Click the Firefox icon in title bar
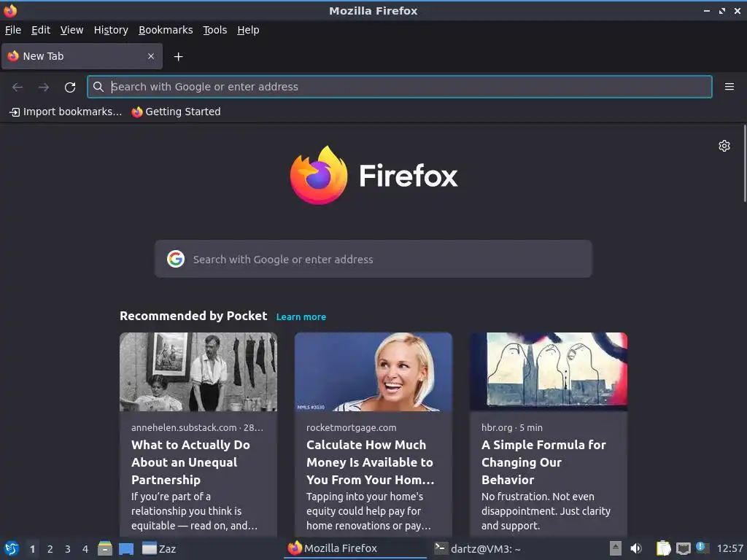Image resolution: width=747 pixels, height=560 pixels. 10,10
